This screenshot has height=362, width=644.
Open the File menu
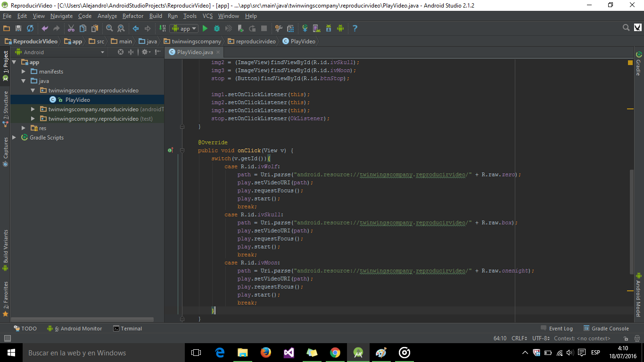7,16
